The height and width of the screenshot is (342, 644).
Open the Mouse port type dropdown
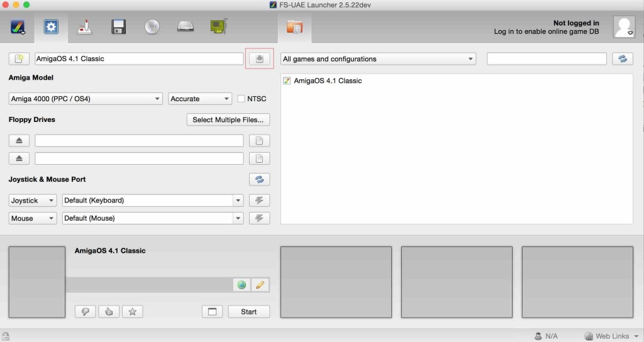coord(33,218)
